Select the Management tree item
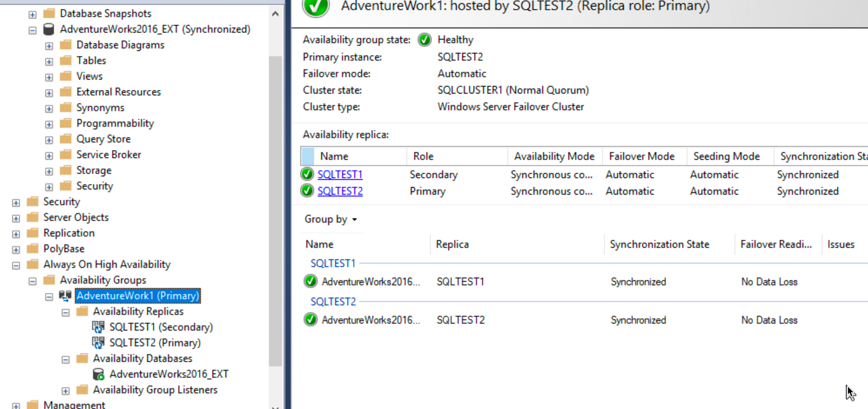 [74, 405]
